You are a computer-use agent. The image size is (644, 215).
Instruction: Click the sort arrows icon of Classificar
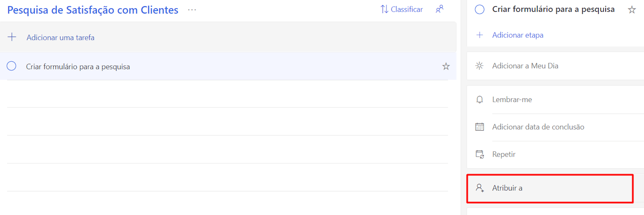click(x=384, y=9)
